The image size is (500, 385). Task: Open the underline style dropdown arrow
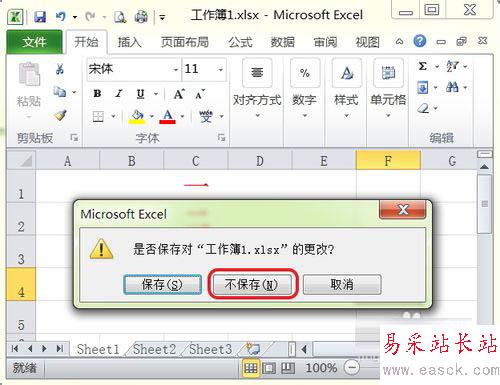[x=156, y=94]
